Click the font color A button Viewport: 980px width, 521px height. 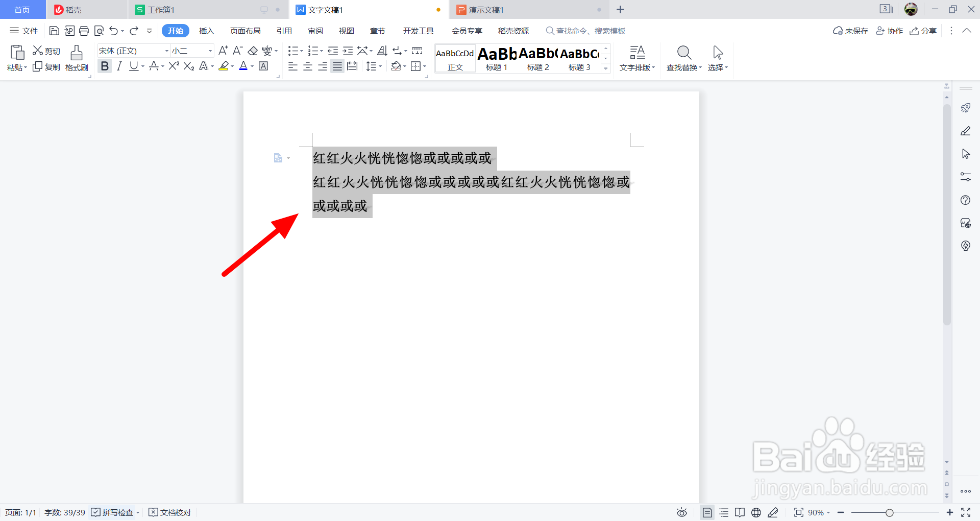(x=243, y=66)
